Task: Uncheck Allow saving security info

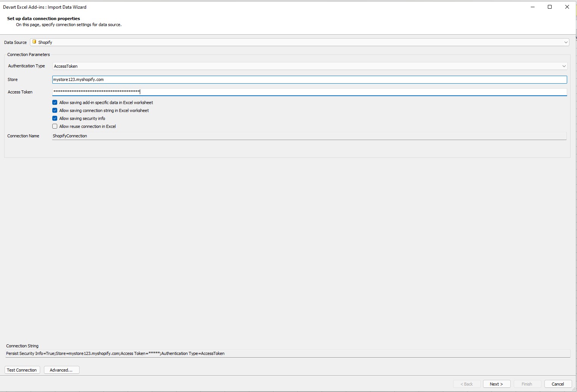Action: point(55,118)
